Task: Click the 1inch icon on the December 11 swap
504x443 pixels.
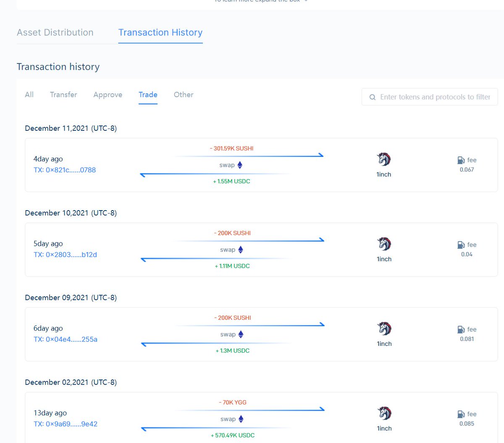Action: coord(383,159)
